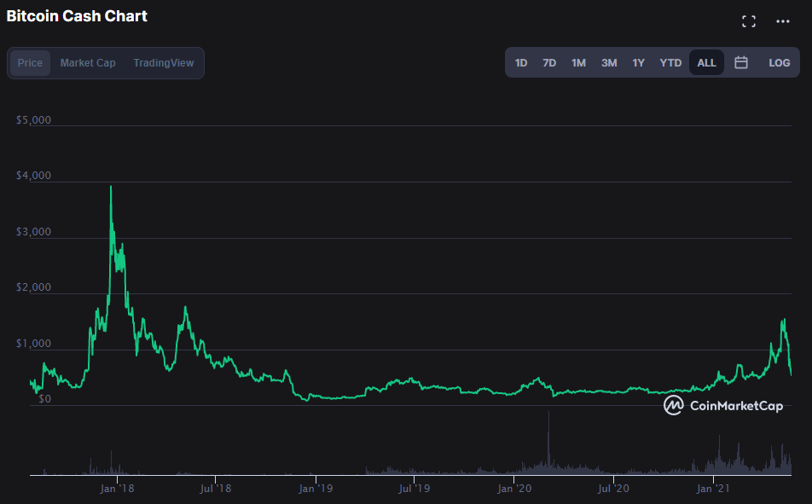Click the $1,000 y-axis label

coord(33,344)
